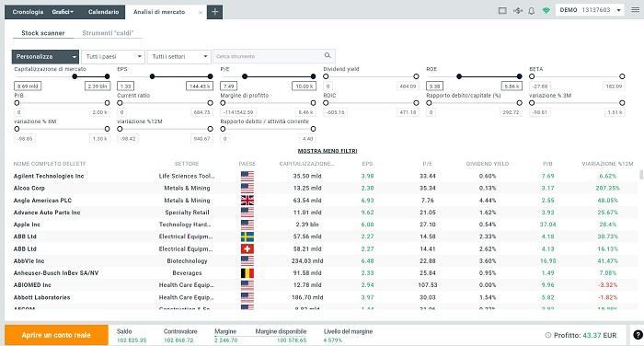Click the green wifi connection status icon
Screen dimensions: 644x346
[546, 11]
